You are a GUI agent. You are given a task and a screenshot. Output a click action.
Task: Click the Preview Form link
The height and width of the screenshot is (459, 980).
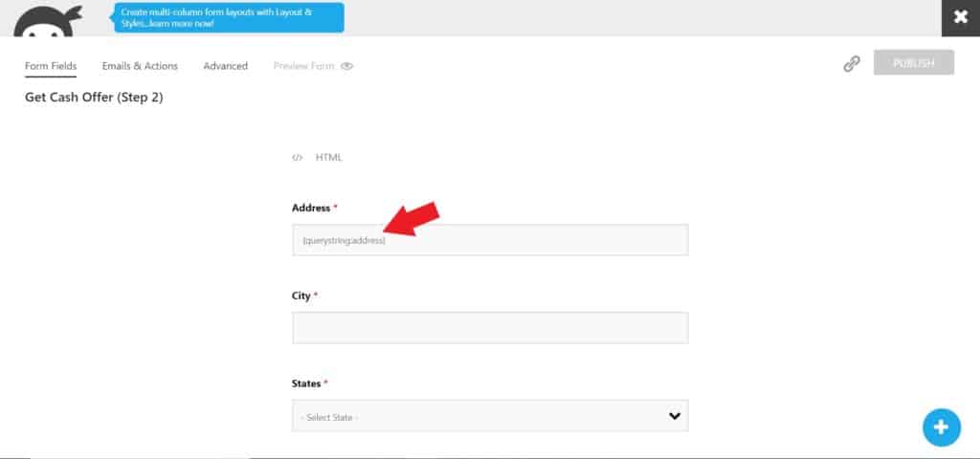pyautogui.click(x=303, y=66)
